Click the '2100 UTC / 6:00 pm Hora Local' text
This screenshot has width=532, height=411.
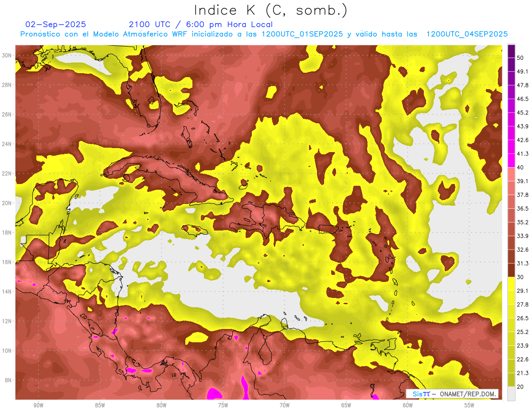click(x=201, y=24)
